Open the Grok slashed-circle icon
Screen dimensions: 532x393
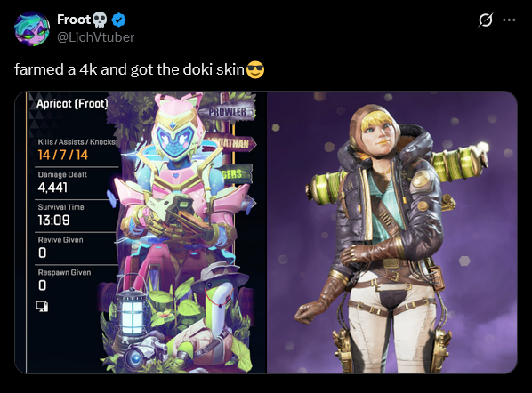click(x=485, y=20)
